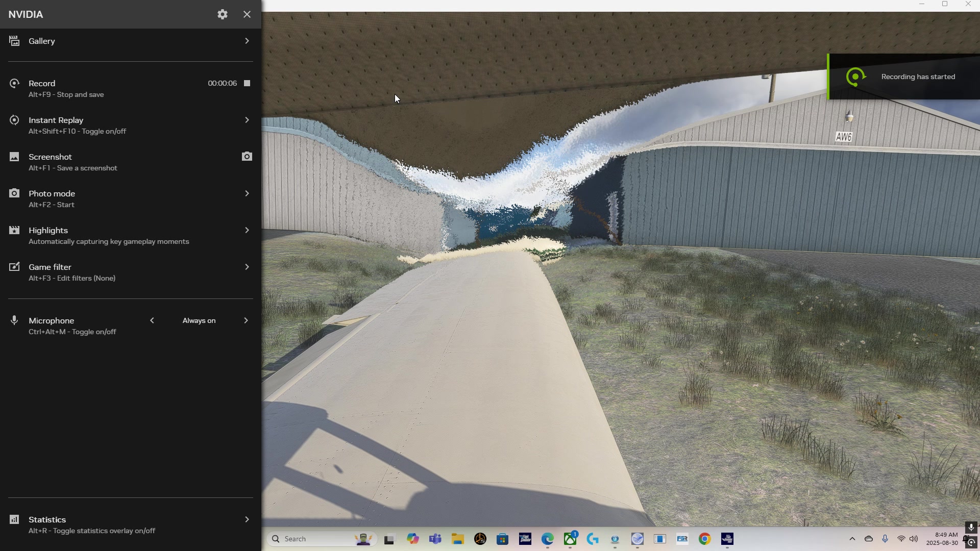Expand the Gallery chevron arrow

pos(247,41)
